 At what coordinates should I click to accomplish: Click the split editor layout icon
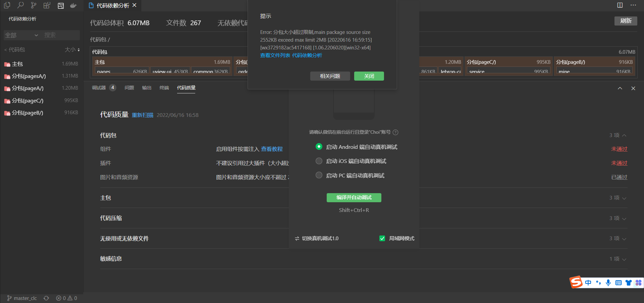coord(620,5)
